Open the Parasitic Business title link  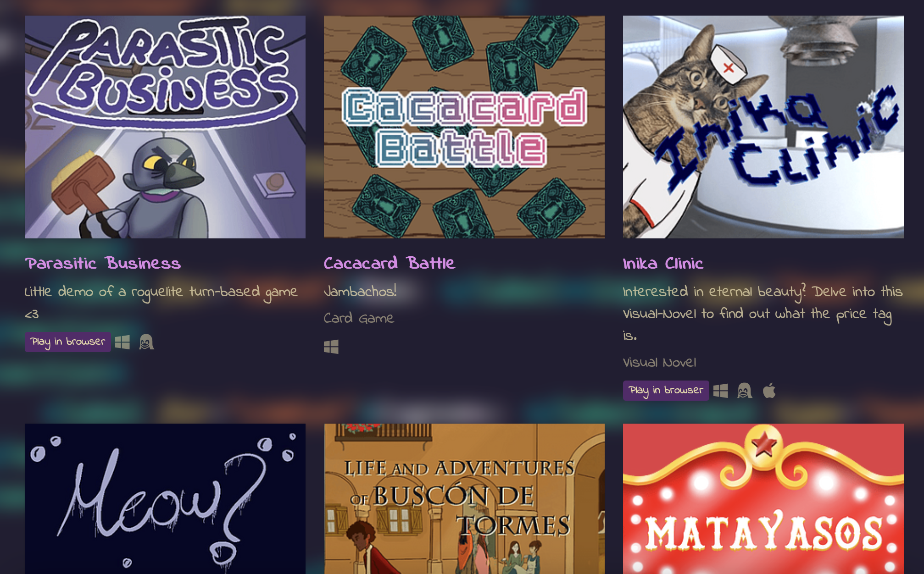103,263
